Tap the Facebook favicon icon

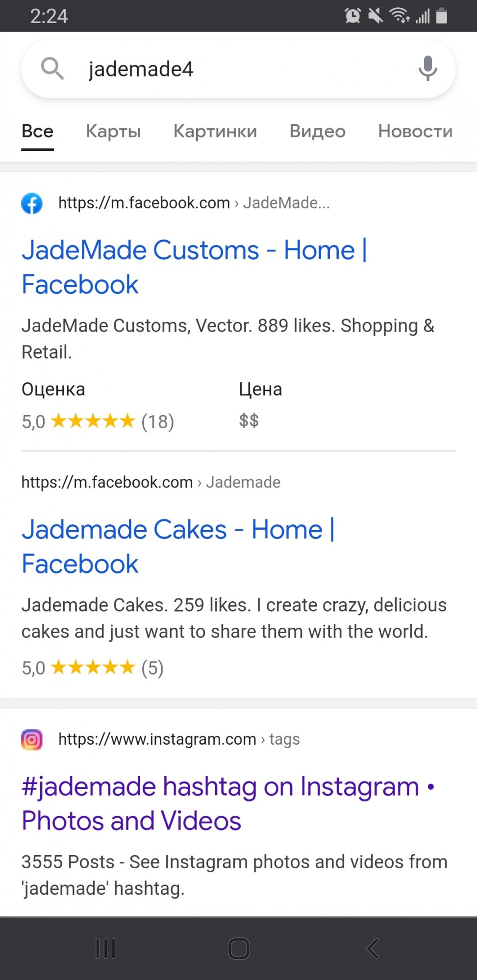[32, 203]
